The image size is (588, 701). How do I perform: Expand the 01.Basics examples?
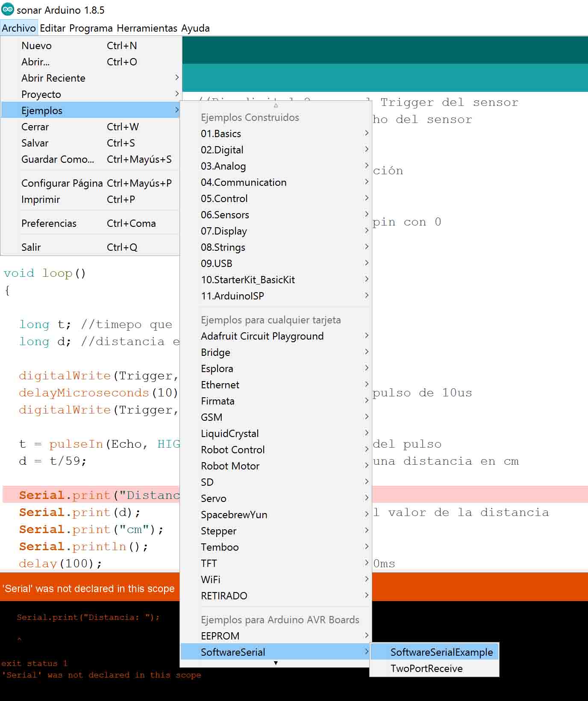point(276,134)
